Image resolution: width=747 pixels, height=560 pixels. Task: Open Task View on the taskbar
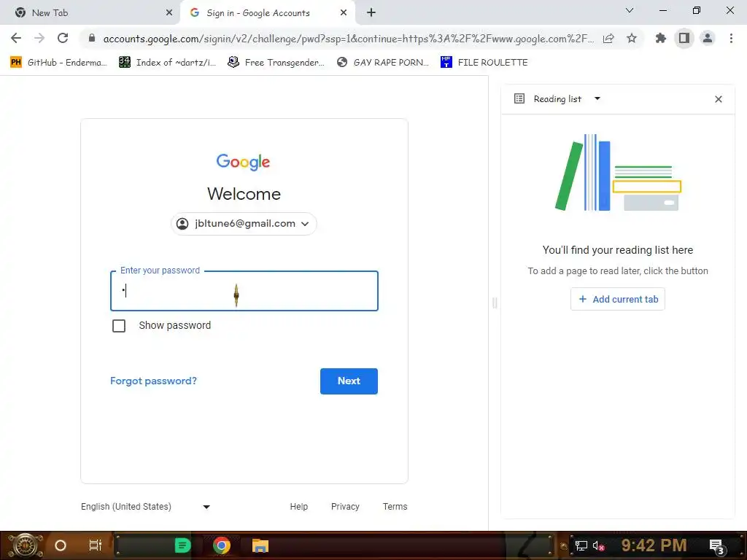96,545
